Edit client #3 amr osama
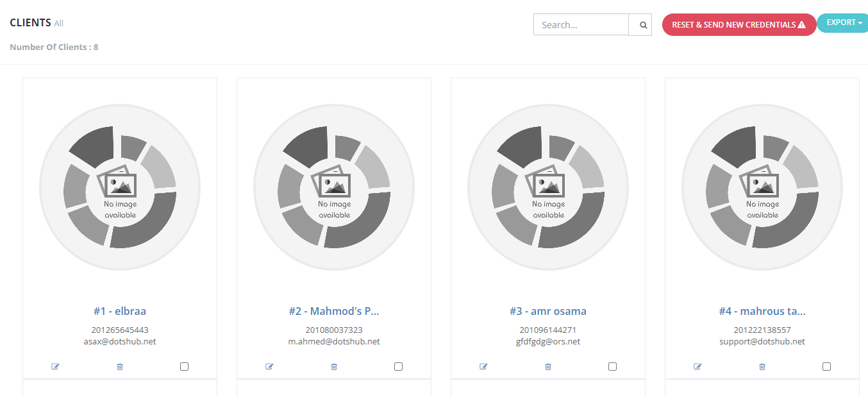The width and height of the screenshot is (868, 397). pyautogui.click(x=483, y=367)
